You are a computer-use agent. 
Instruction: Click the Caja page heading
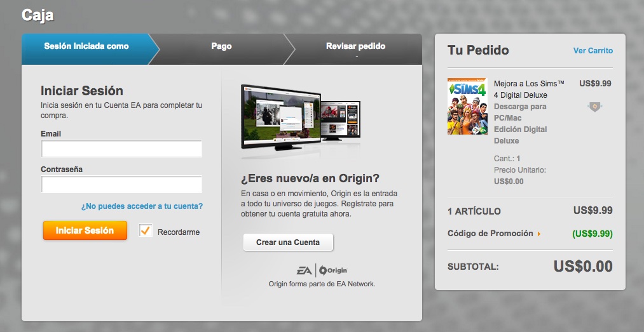point(38,16)
